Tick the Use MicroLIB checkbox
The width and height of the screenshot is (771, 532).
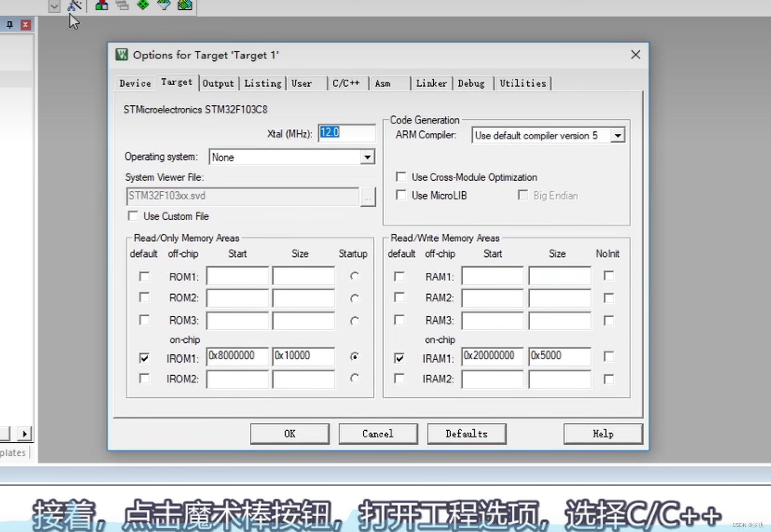point(401,195)
